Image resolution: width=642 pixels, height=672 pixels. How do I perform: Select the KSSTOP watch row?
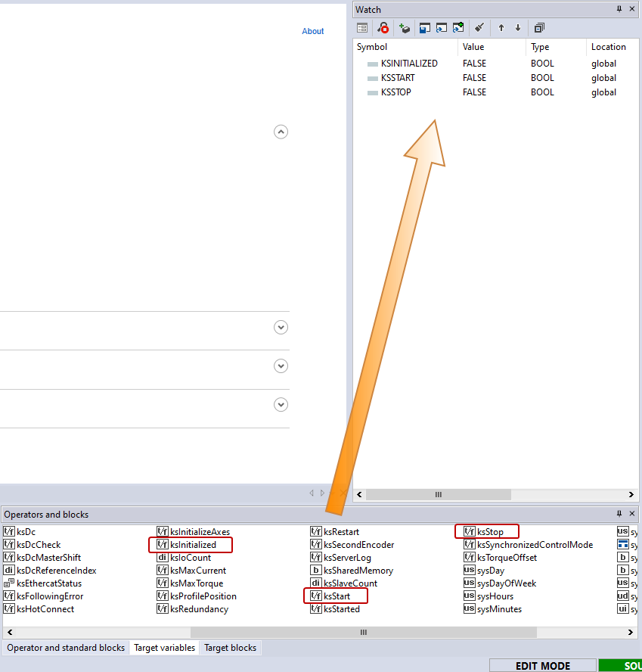click(x=496, y=92)
